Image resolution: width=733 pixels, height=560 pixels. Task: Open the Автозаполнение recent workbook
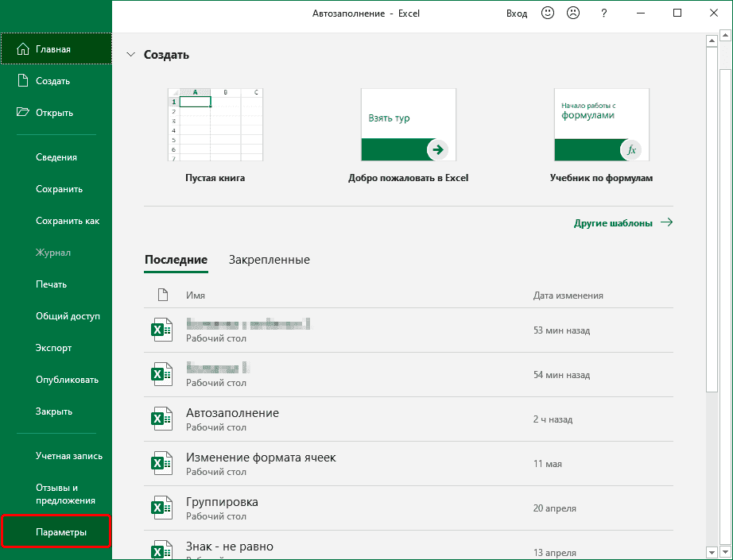coord(231,412)
